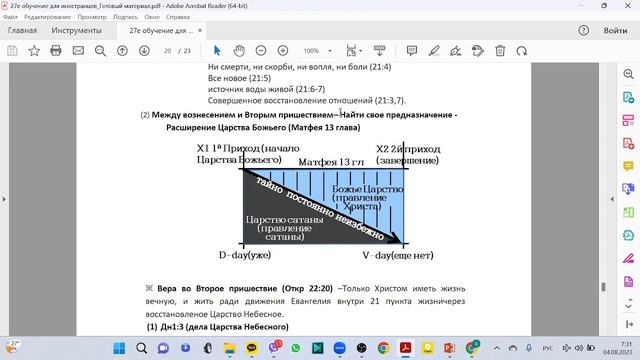Click the Войти sign-in button
Image resolution: width=640 pixels, height=360 pixels.
click(615, 31)
